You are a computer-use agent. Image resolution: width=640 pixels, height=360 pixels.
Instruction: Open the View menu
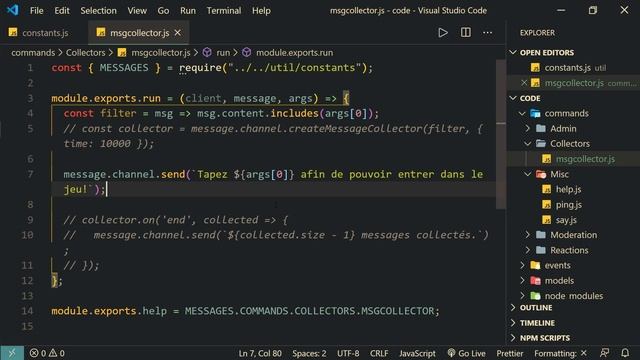[137, 11]
